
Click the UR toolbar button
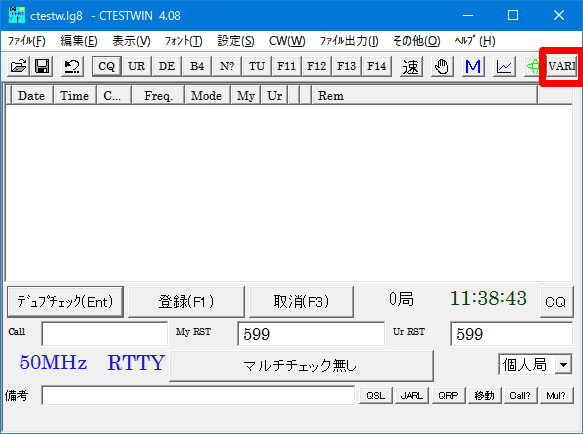[x=136, y=67]
